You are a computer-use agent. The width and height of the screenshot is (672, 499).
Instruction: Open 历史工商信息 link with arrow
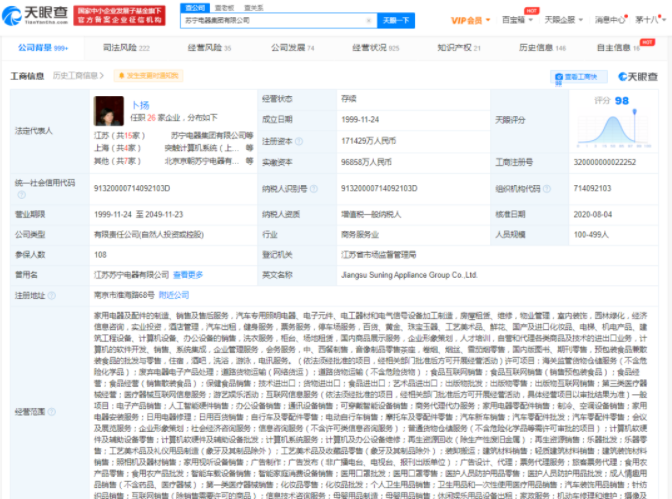pos(78,76)
